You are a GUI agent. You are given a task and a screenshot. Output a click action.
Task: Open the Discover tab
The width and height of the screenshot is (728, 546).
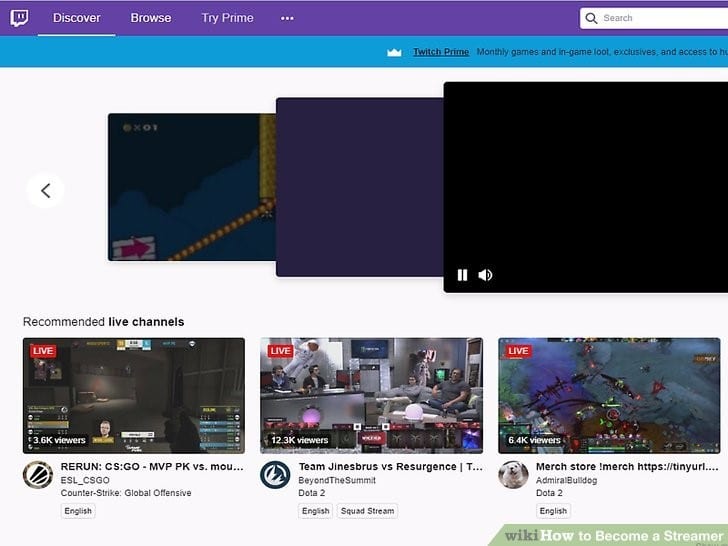pos(76,18)
